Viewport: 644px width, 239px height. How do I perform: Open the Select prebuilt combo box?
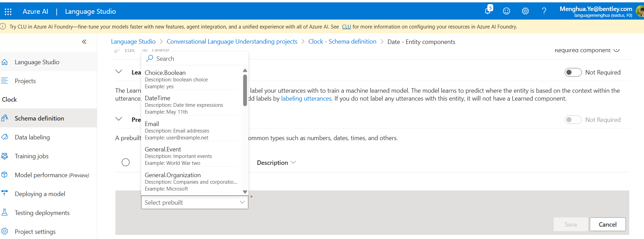(x=194, y=203)
